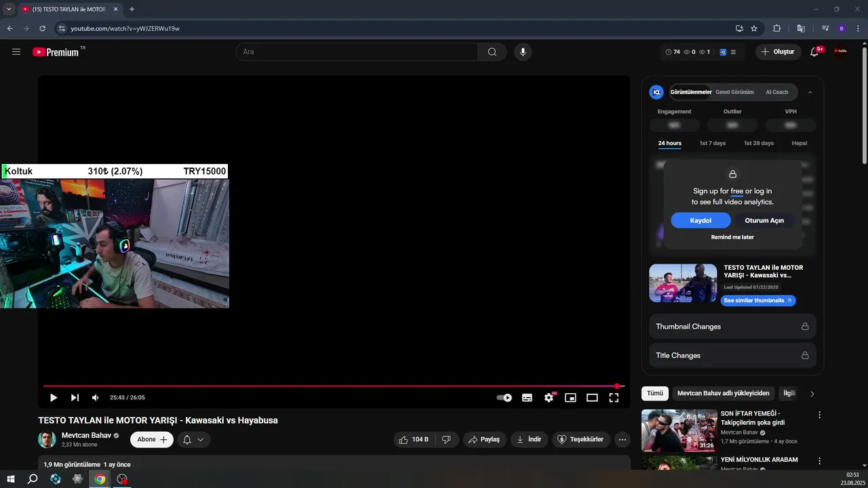
Task: Open account avatar menu in header
Action: coord(841,52)
